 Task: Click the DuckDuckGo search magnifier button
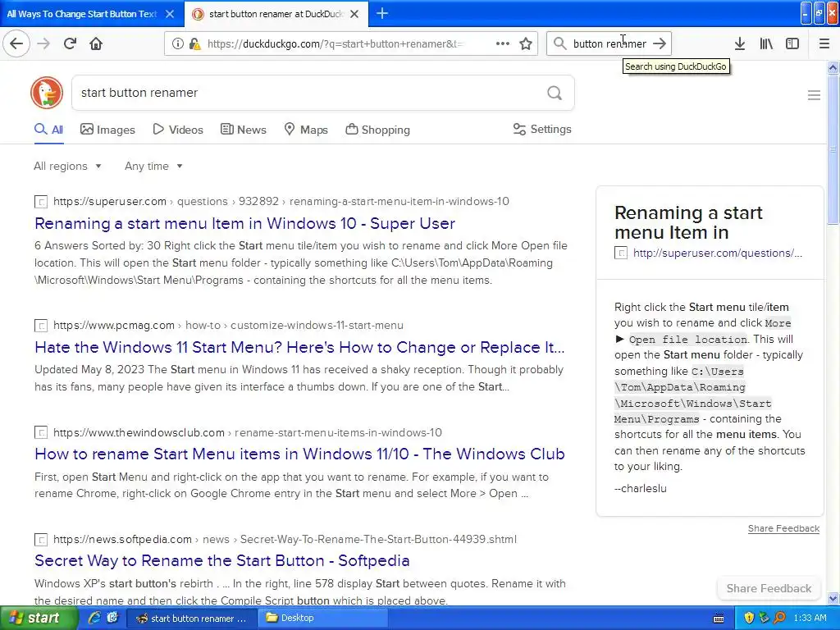pyautogui.click(x=555, y=93)
